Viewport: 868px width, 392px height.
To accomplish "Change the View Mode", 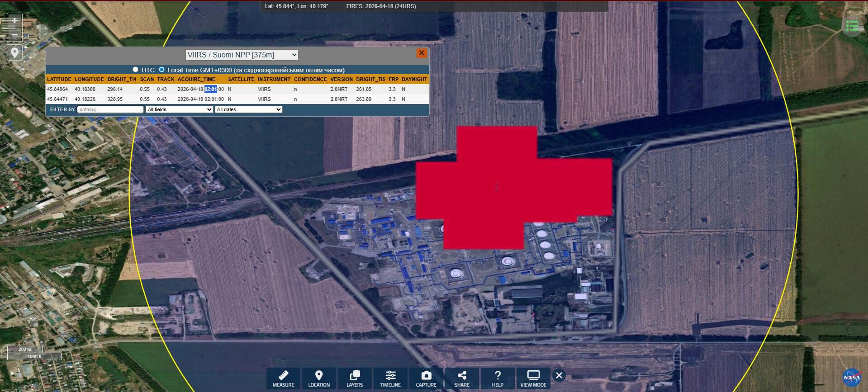I will pyautogui.click(x=533, y=379).
